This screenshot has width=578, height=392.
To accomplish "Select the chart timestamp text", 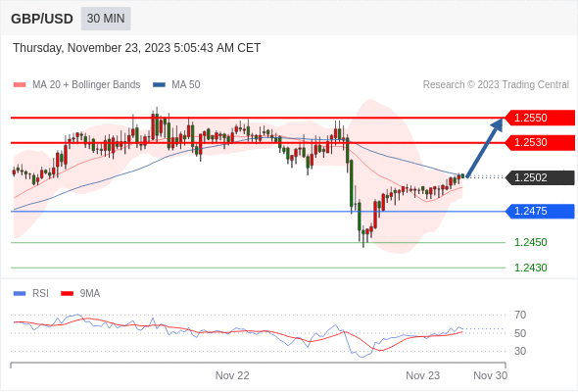I will (x=137, y=48).
